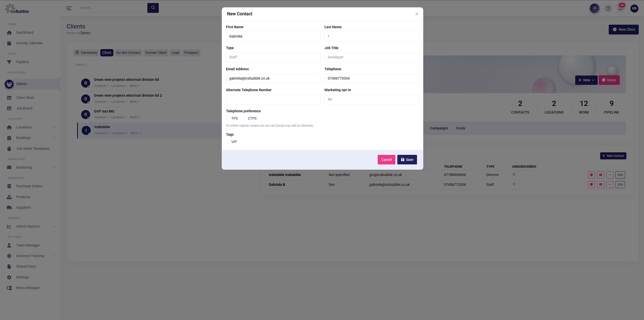Click the email icon in Icebubble Icebubble row
The height and width of the screenshot is (320, 644).
(x=601, y=175)
